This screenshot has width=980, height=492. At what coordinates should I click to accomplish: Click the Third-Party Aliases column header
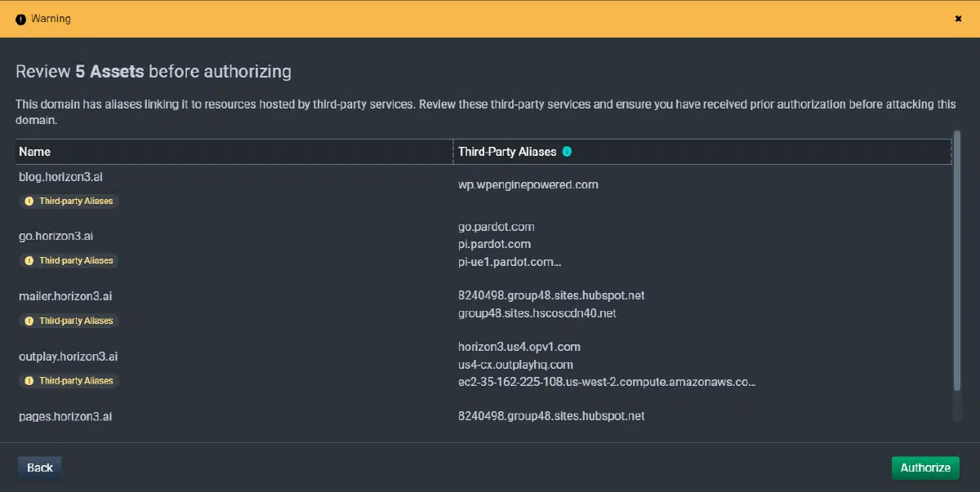pos(703,152)
